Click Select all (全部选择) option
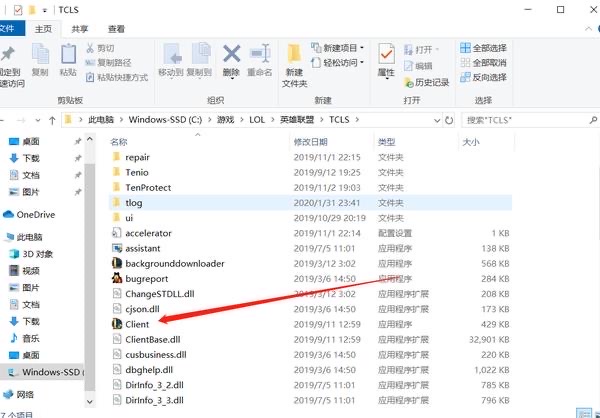This screenshot has width=600, height=418. click(482, 48)
